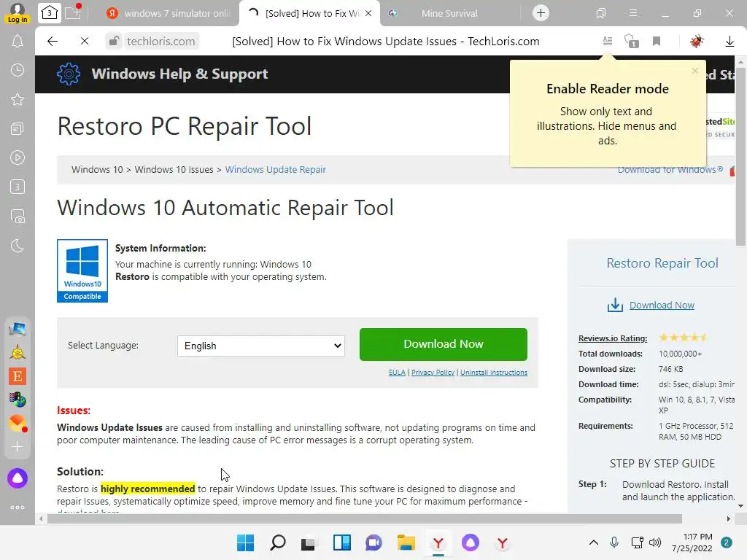Image resolution: width=747 pixels, height=560 pixels.
Task: Open the Windows Start button
Action: pos(245,542)
